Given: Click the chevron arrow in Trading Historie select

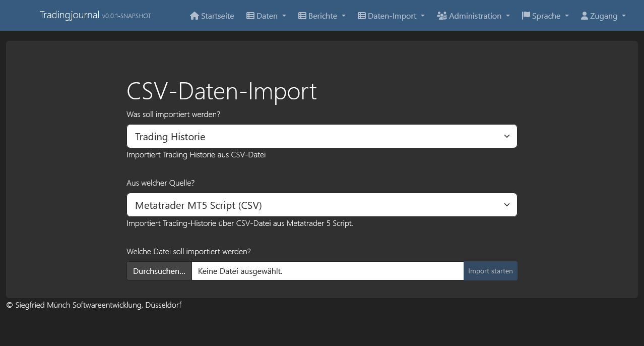Looking at the screenshot, I should tap(506, 136).
